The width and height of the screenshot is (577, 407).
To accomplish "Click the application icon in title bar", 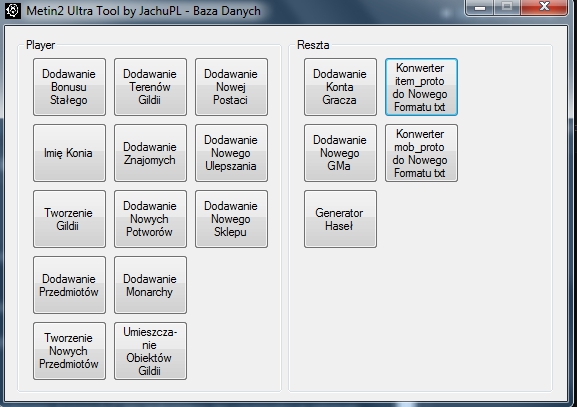I will coord(12,10).
